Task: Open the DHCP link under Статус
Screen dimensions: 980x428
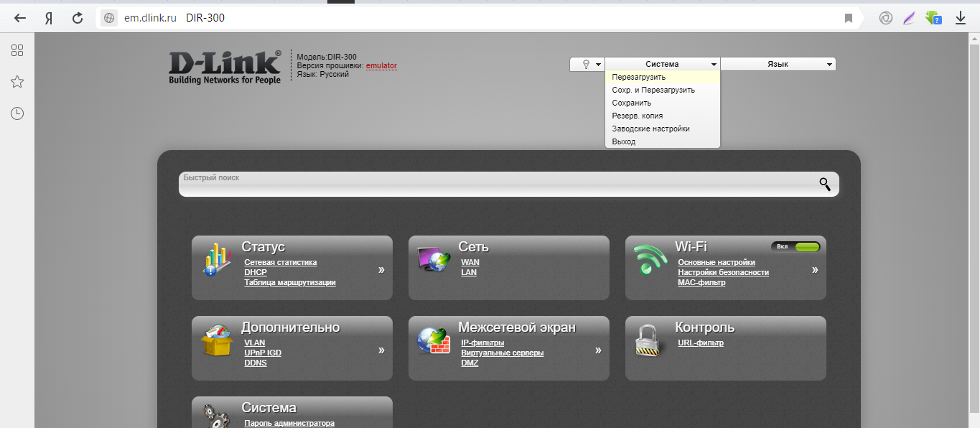Action: coord(255,272)
